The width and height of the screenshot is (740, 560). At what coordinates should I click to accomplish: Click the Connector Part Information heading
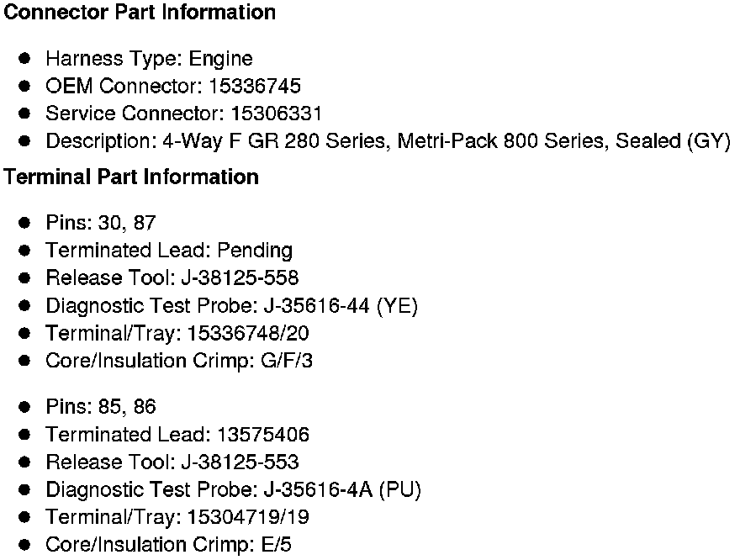[140, 13]
